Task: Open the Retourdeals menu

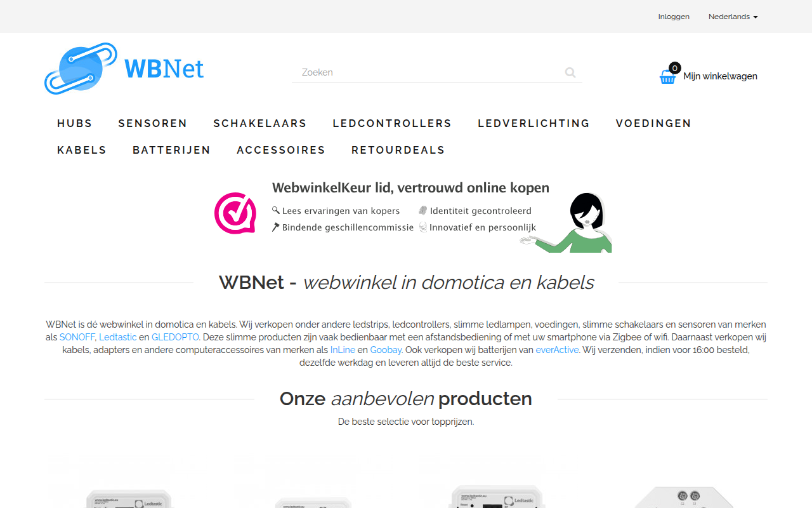Action: (398, 150)
